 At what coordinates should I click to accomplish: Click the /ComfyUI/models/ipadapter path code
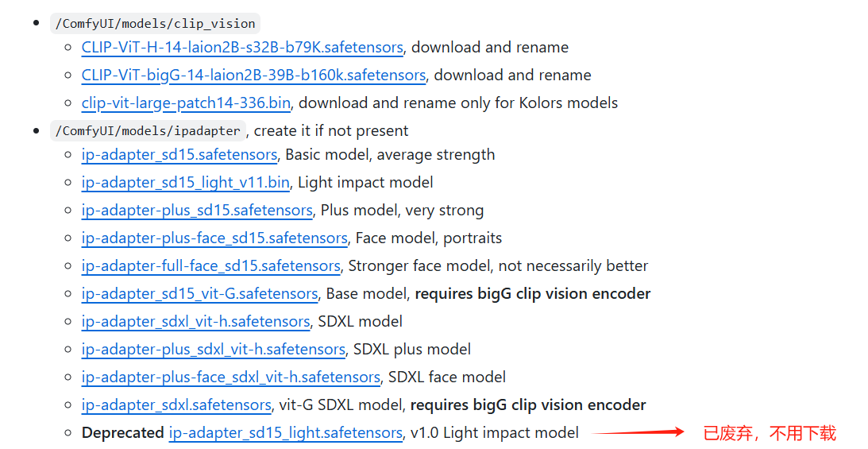tap(148, 131)
